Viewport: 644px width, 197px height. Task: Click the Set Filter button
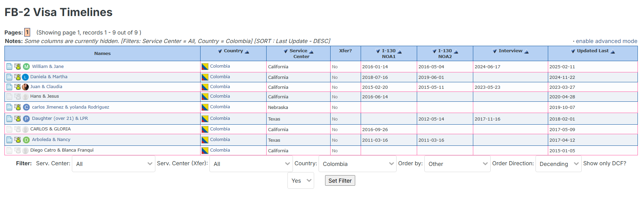pyautogui.click(x=340, y=181)
